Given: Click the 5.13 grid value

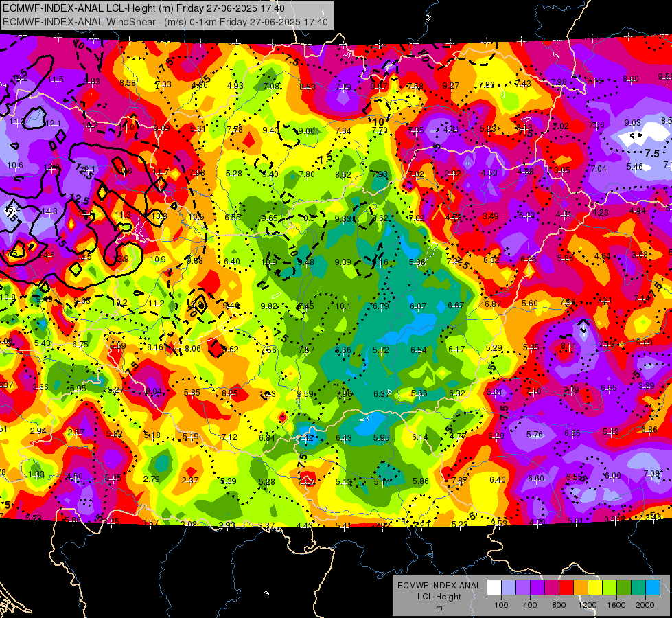Looking at the screenshot, I should pos(344,481).
